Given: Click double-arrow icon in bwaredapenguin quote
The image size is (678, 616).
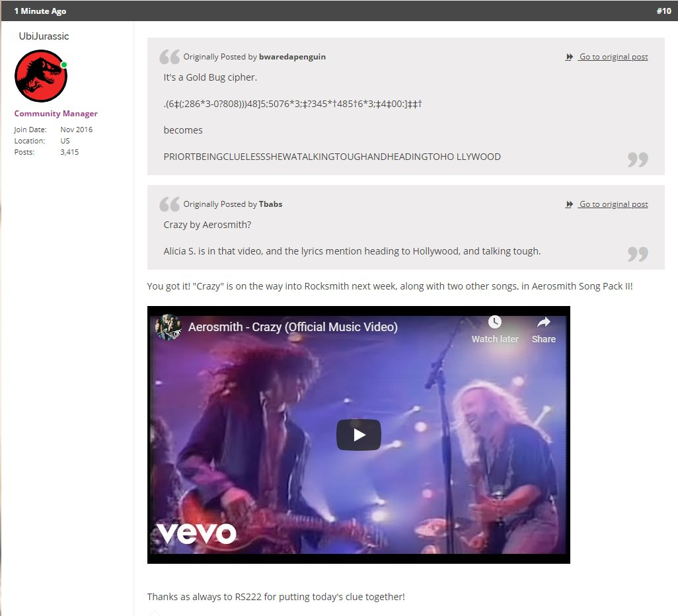Looking at the screenshot, I should pyautogui.click(x=569, y=57).
